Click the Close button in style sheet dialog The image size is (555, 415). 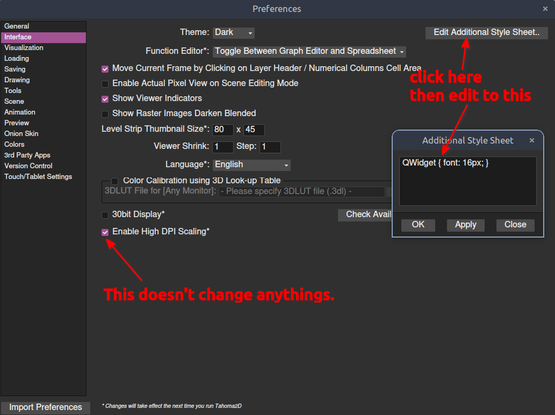515,225
